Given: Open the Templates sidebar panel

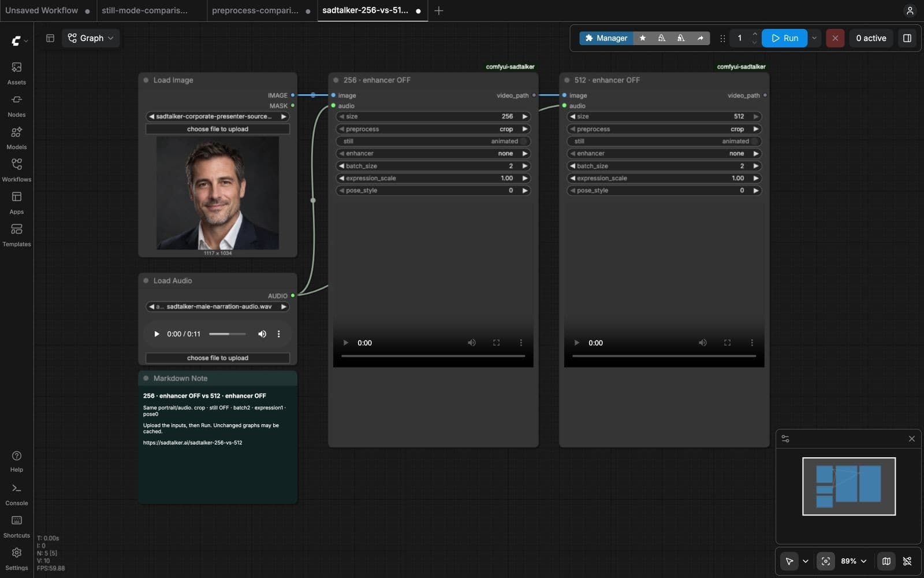Looking at the screenshot, I should pyautogui.click(x=16, y=235).
